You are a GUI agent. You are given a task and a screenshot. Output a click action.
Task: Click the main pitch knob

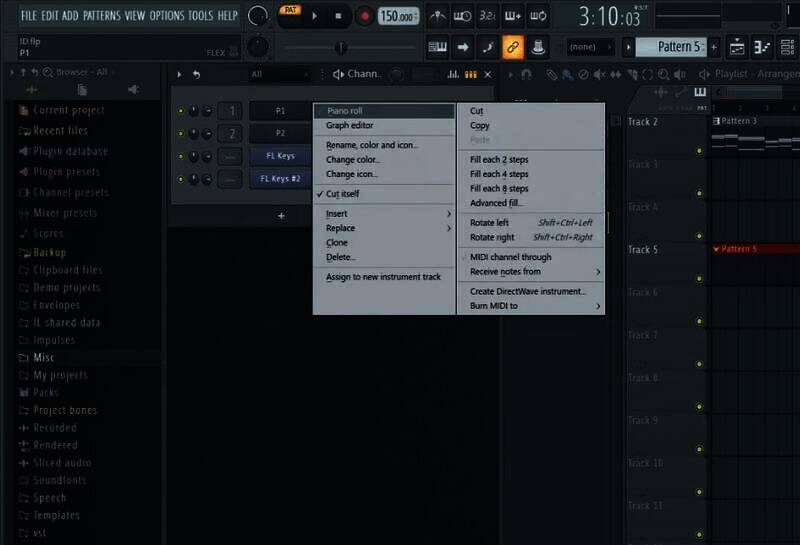(258, 47)
